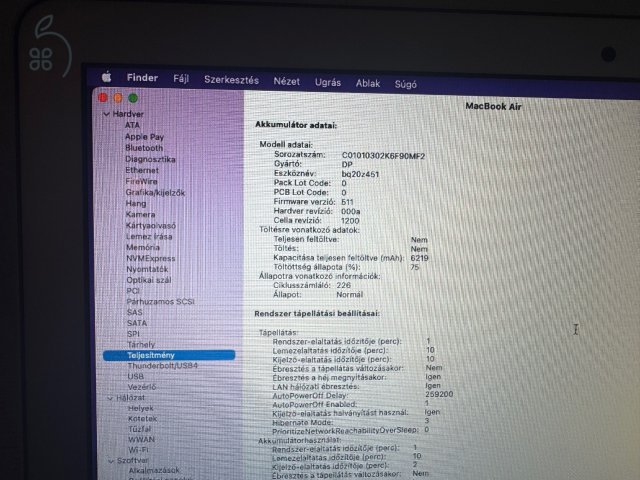The width and height of the screenshot is (640, 480).
Task: Open the Szerkesztés menu
Action: tap(231, 80)
